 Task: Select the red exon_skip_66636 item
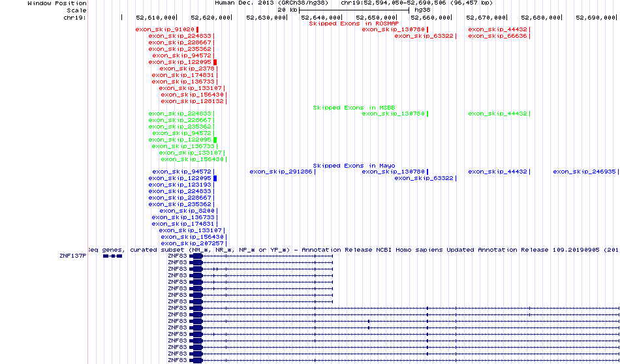[497, 36]
